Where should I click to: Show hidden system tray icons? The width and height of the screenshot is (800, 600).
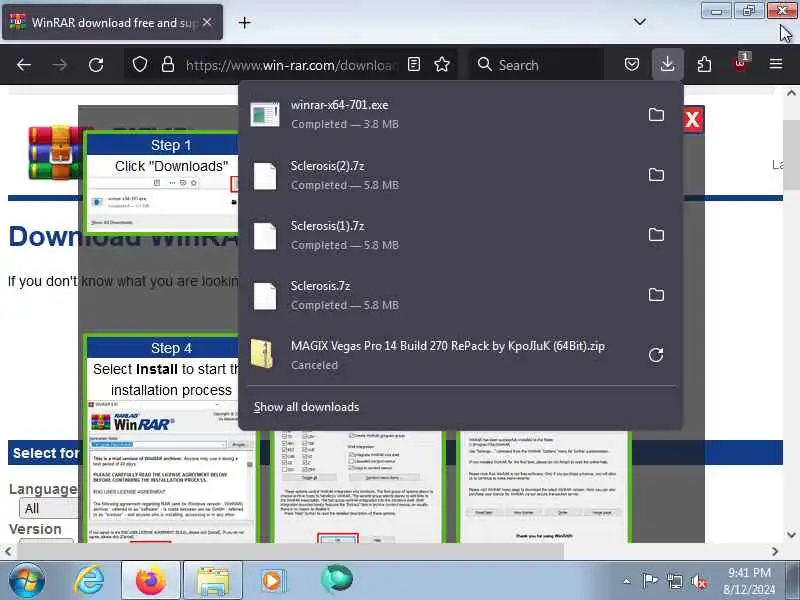(627, 581)
